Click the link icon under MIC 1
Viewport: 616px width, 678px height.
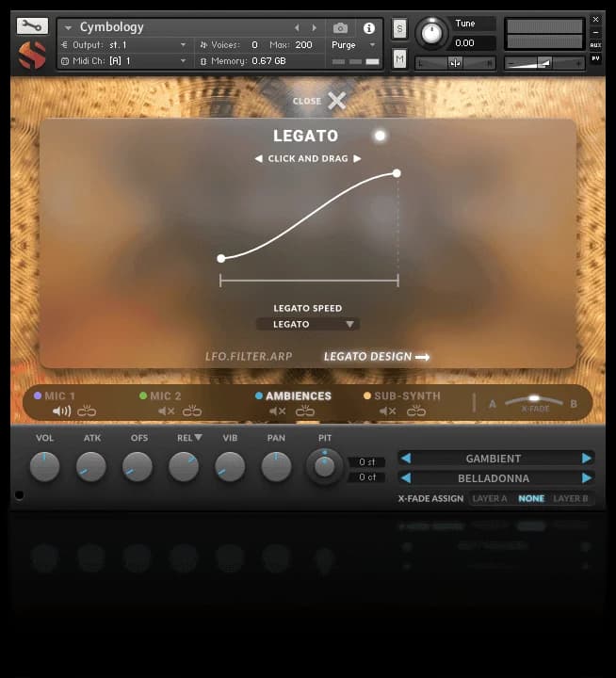(87, 412)
